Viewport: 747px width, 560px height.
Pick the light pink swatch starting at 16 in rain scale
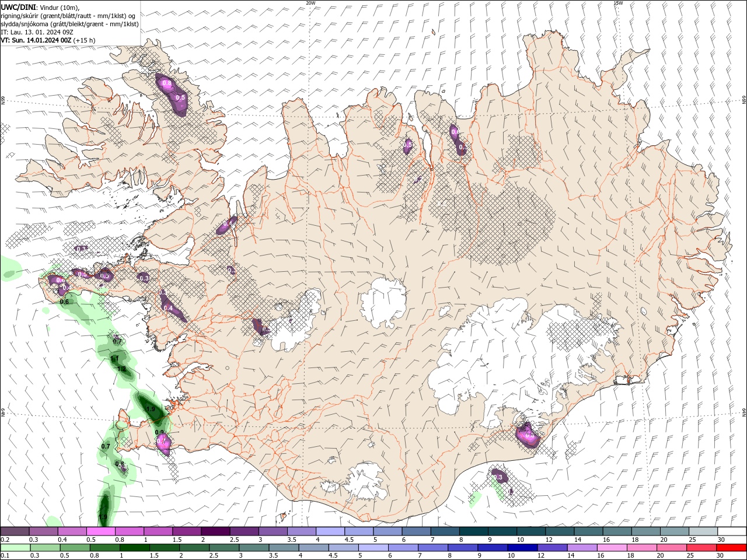[612, 548]
